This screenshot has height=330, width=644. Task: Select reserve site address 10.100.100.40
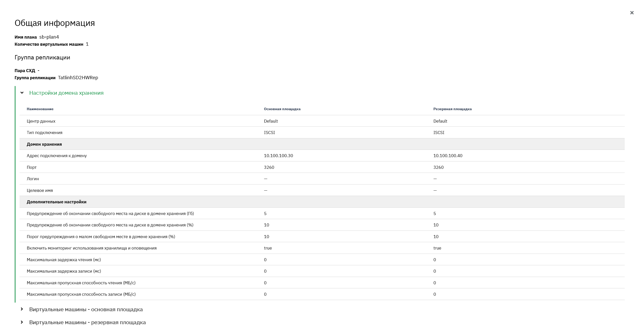coord(448,156)
